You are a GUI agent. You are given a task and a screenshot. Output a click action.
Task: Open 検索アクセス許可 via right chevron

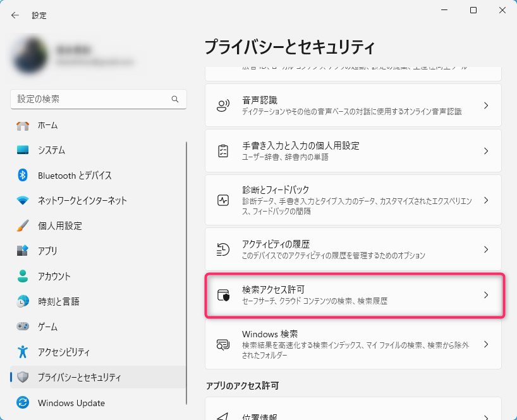point(485,295)
